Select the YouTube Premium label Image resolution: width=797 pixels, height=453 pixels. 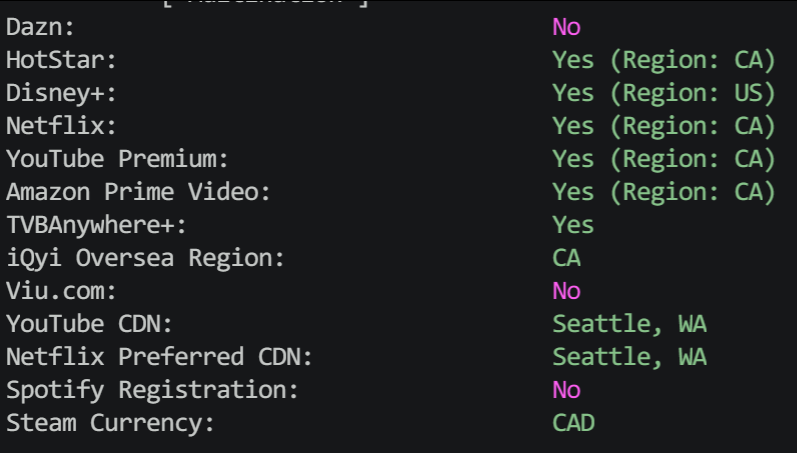(117, 159)
